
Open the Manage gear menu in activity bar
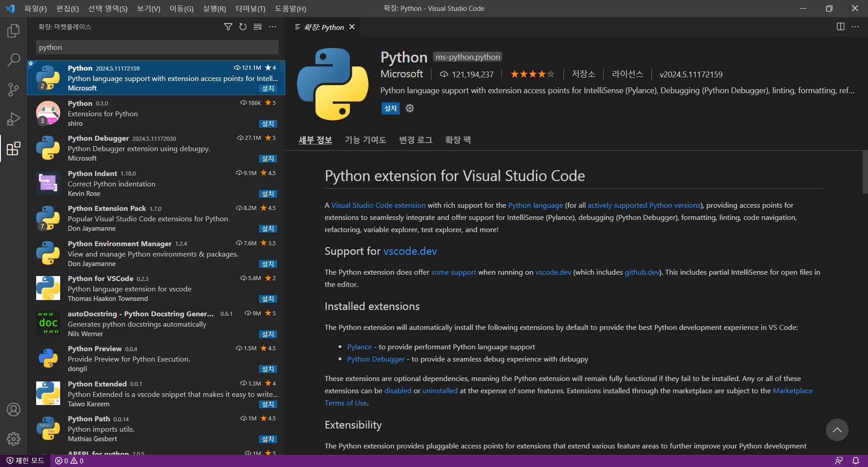pyautogui.click(x=14, y=438)
